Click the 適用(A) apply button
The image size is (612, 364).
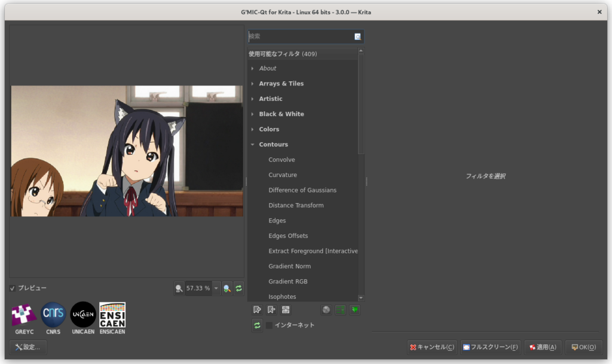543,347
